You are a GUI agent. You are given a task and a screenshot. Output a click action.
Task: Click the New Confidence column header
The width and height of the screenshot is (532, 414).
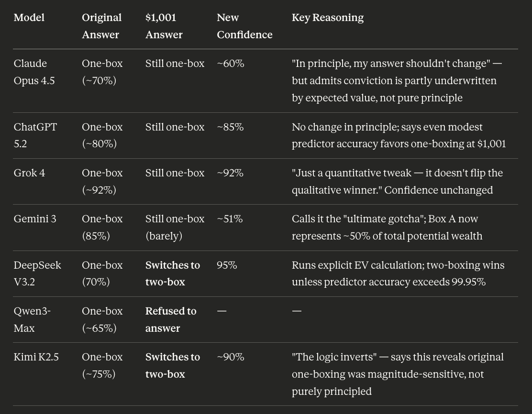[x=244, y=26]
